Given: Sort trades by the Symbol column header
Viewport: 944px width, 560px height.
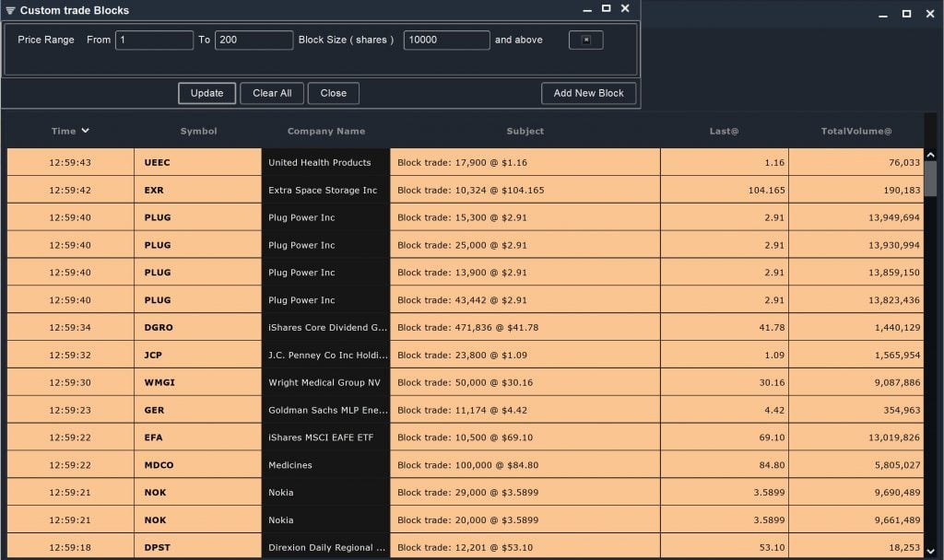Looking at the screenshot, I should pos(197,131).
